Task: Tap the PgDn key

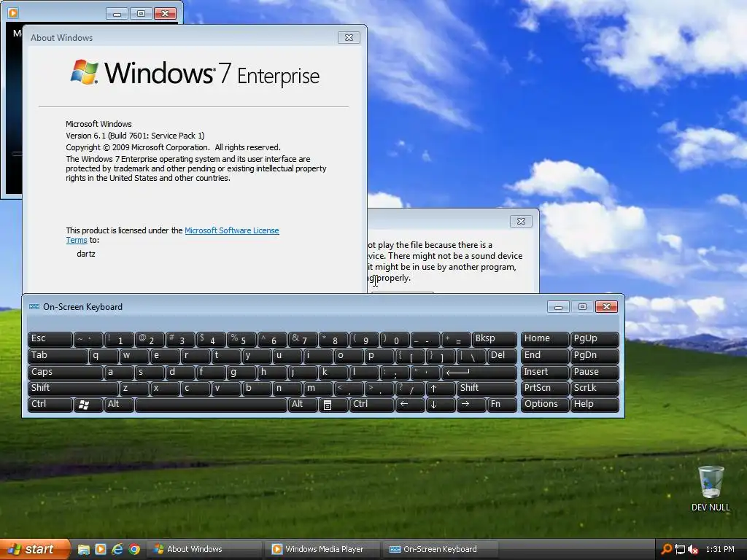Action: (595, 356)
